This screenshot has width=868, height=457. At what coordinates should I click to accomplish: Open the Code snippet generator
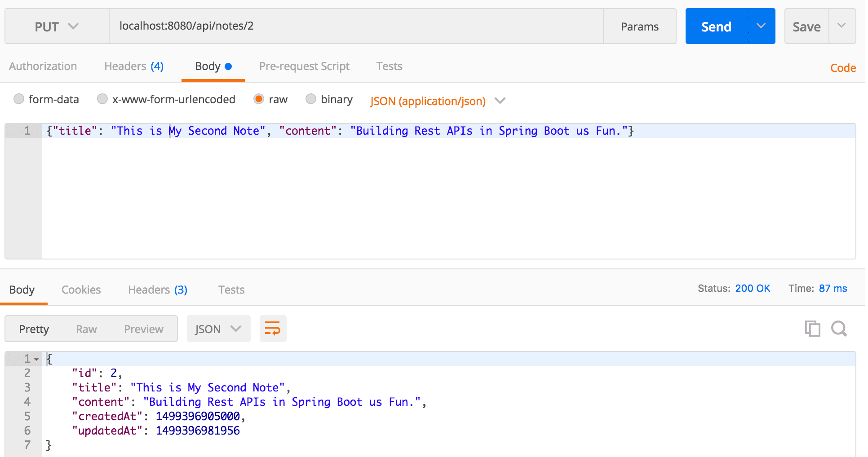pyautogui.click(x=843, y=68)
